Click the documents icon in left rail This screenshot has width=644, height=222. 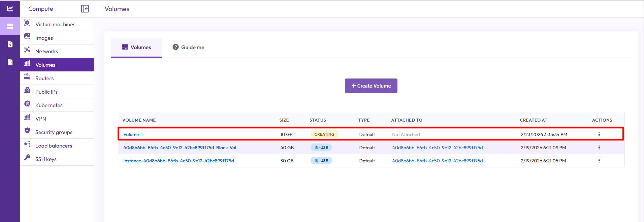coord(10,62)
